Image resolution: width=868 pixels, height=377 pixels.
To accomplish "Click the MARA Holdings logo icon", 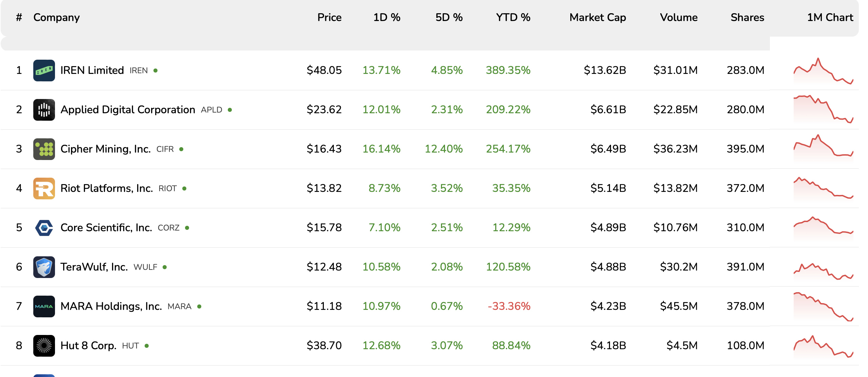I will (44, 306).
